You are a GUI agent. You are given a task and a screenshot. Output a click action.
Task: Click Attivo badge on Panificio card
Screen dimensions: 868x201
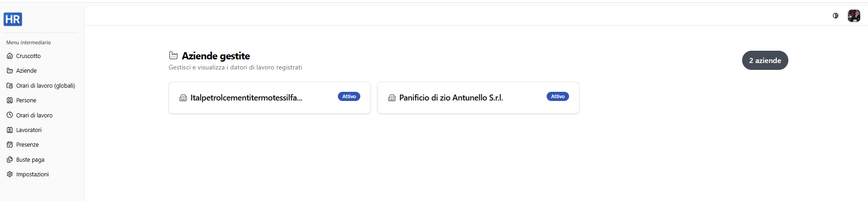tap(558, 96)
